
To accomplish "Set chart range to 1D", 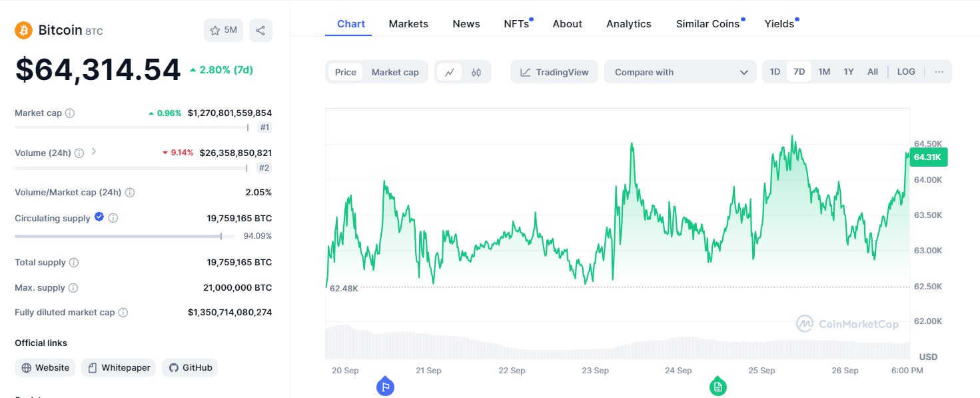I will [x=775, y=72].
